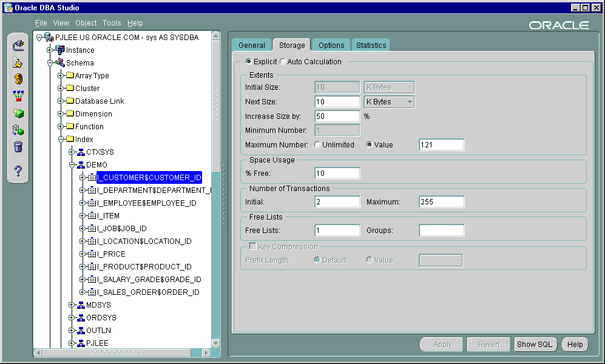Screen dimensions: 605x364
Task: Expand the Cluster folder in tree
Action: 61,89
